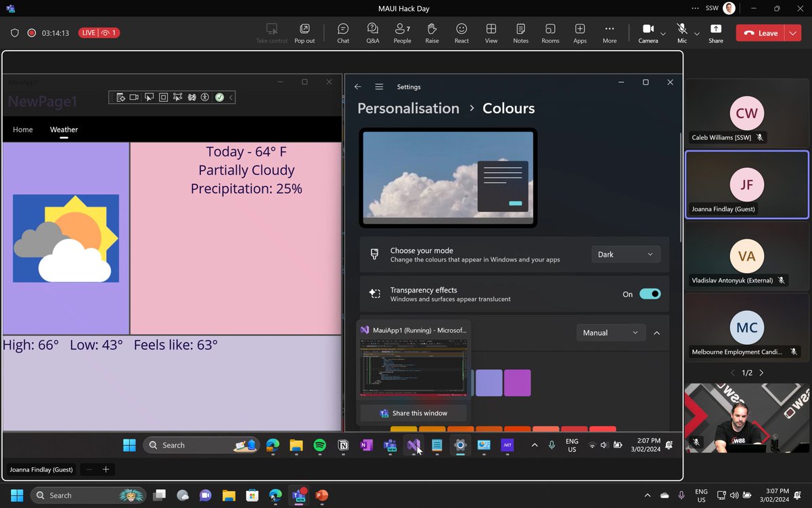Open the Leave options dropdown arrow

tap(793, 33)
